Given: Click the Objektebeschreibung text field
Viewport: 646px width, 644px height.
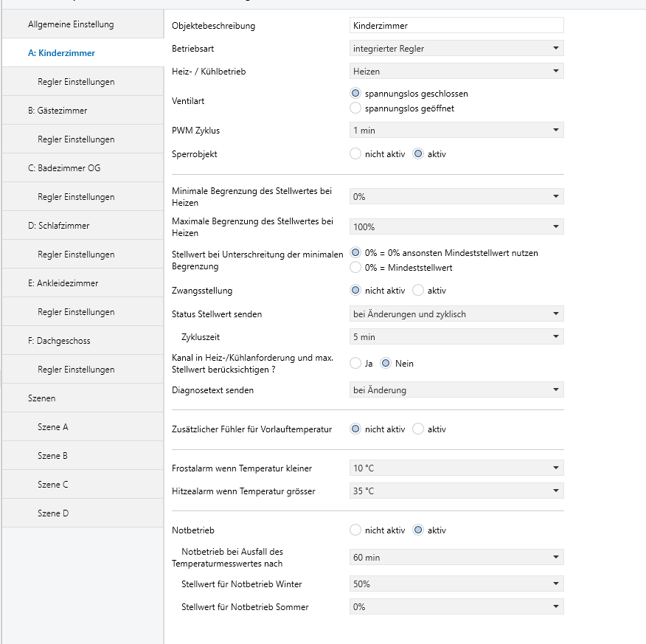Looking at the screenshot, I should click(456, 26).
